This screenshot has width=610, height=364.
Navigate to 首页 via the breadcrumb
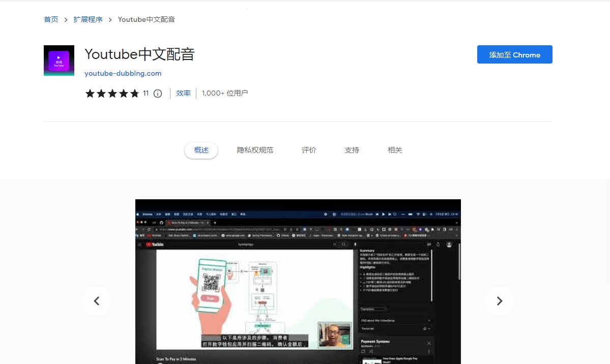pos(51,19)
